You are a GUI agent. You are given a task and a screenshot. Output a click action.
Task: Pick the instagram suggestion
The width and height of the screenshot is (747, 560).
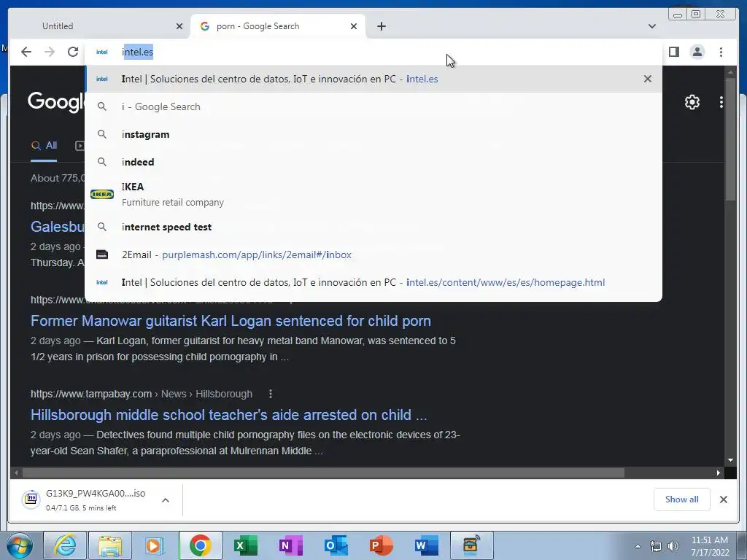point(373,134)
